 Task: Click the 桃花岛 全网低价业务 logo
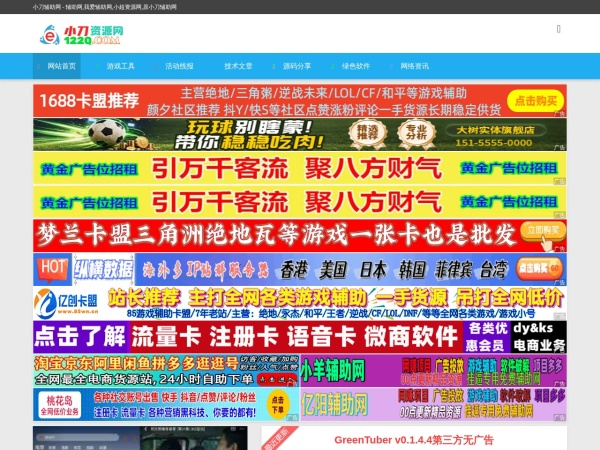click(60, 405)
